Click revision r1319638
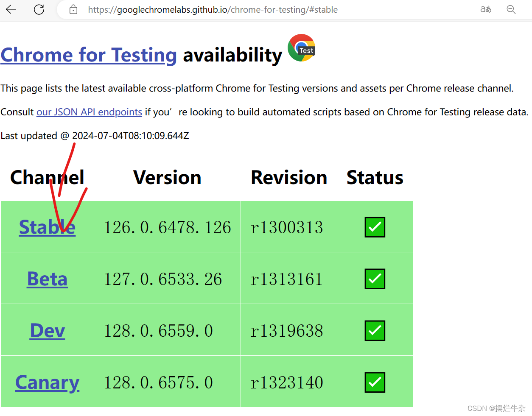The image size is (532, 416). click(287, 331)
